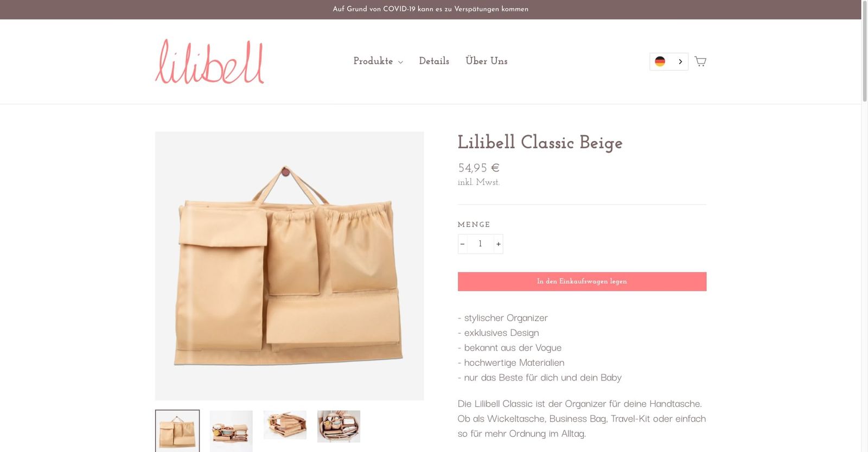This screenshot has width=868, height=452.
Task: Decrease quantity with minus button
Action: pyautogui.click(x=462, y=244)
